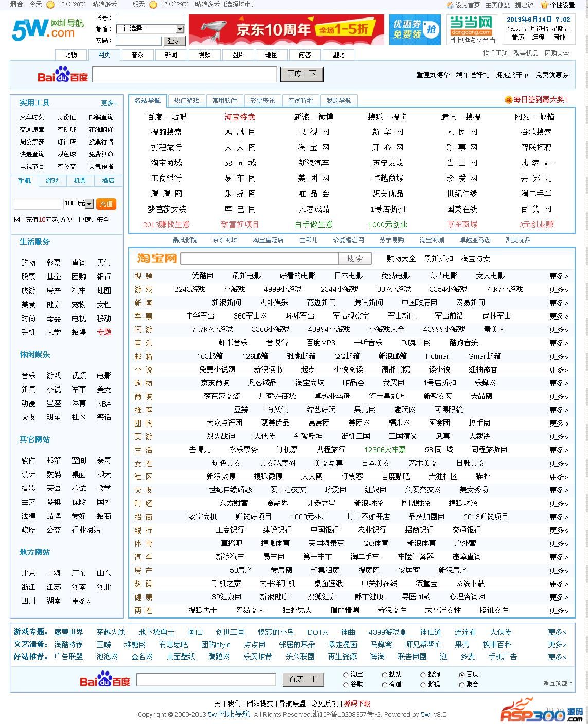Select the 搜狗 search engine radio

coord(423,675)
